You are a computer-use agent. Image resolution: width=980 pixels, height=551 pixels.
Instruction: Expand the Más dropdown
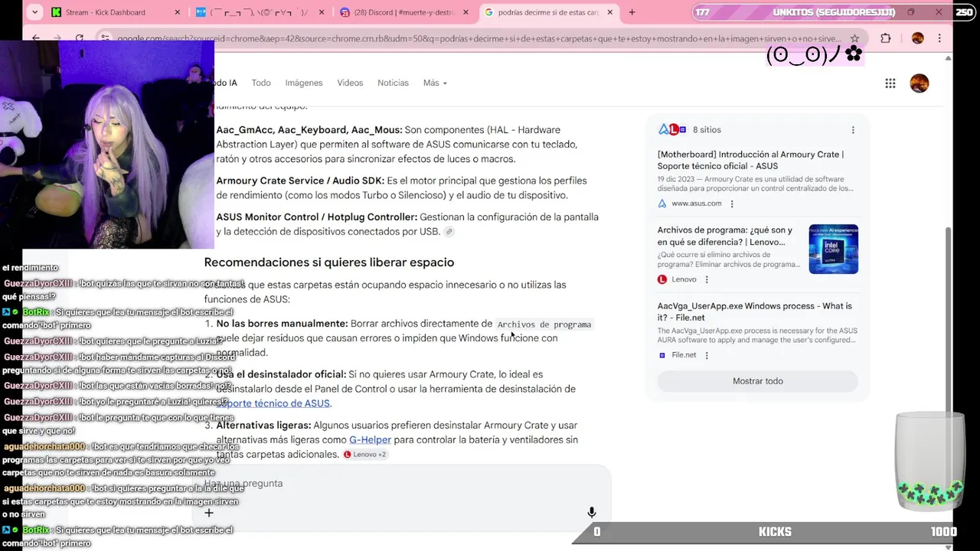coord(435,83)
